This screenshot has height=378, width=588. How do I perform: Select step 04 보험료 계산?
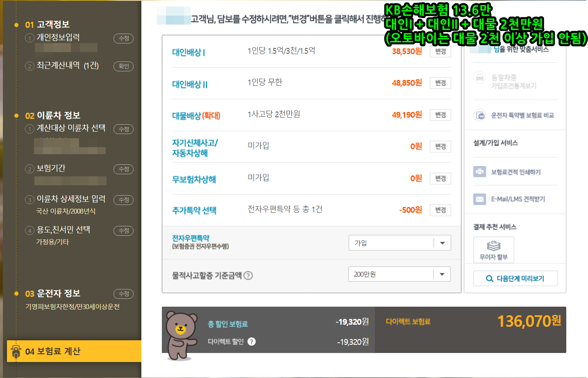tap(74, 351)
